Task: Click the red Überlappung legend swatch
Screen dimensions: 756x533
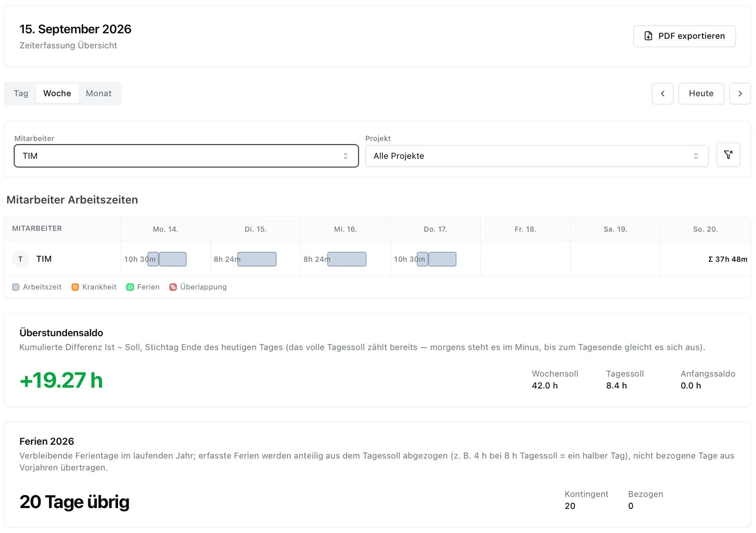Action: (x=173, y=287)
